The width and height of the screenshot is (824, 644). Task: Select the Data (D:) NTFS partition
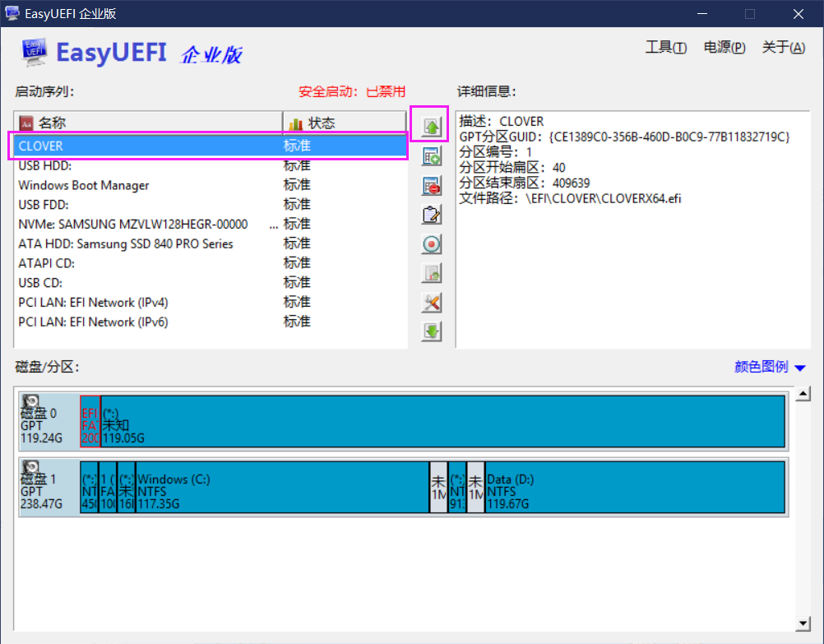coord(635,488)
